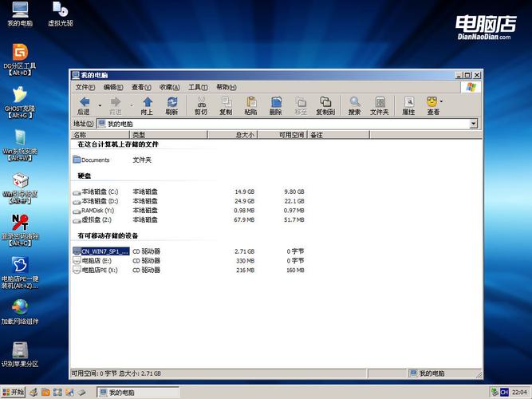This screenshot has height=399, width=532.
Task: Select 虚拟盘 (Z:) drive
Action: (93, 219)
